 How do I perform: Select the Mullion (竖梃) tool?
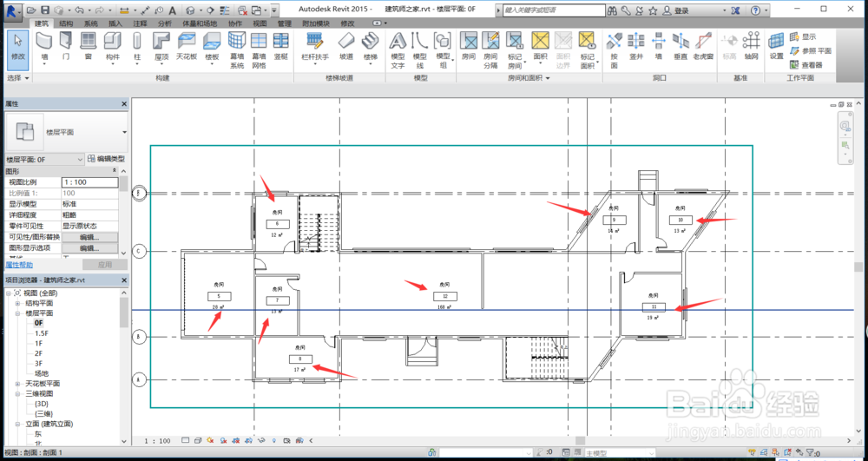point(281,47)
